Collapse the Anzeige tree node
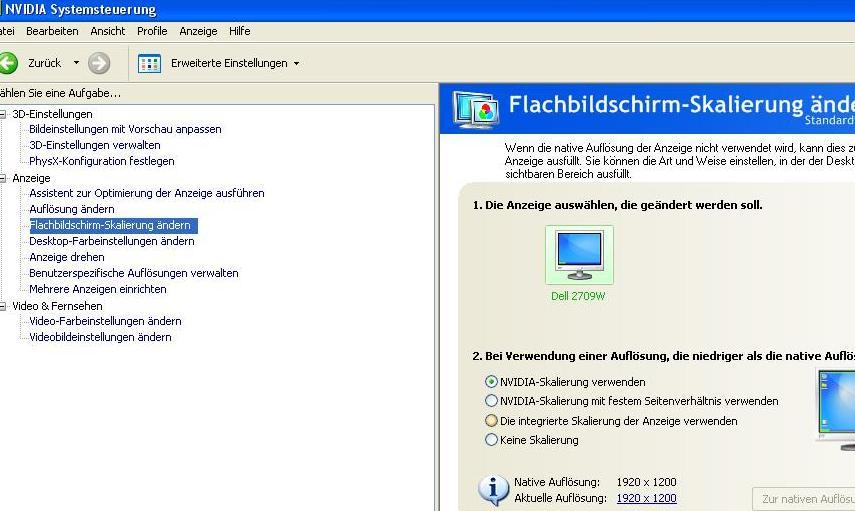855x511 pixels. [x=4, y=178]
